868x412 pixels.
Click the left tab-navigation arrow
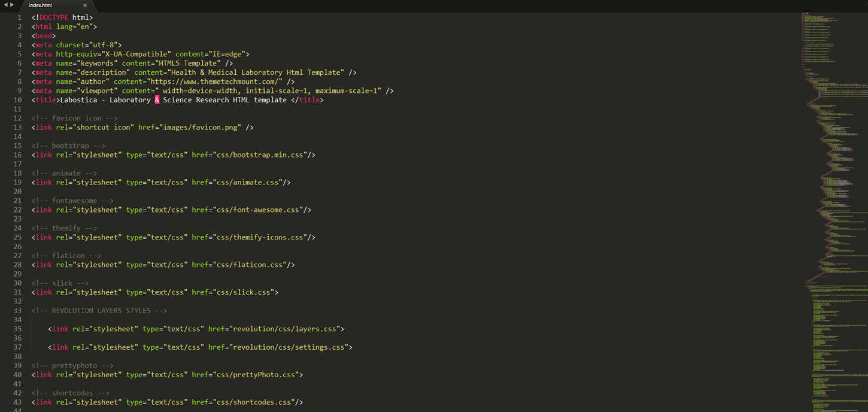pos(5,5)
